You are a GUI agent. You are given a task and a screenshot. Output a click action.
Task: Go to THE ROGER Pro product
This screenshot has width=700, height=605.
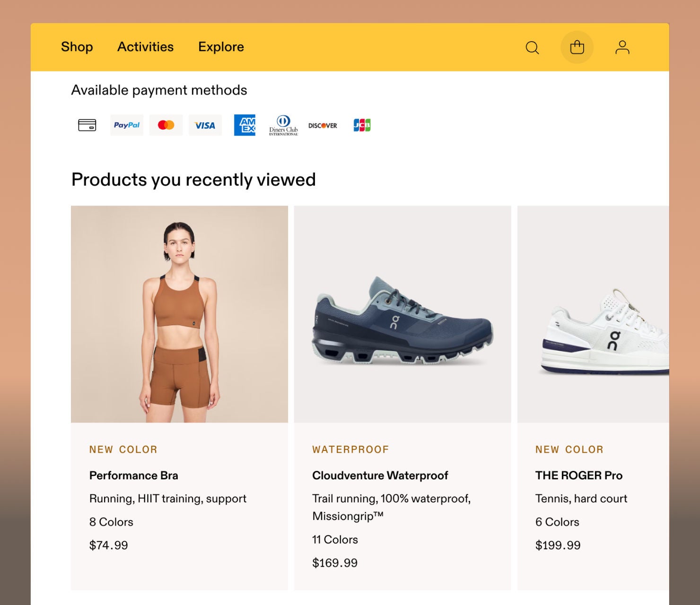point(578,475)
